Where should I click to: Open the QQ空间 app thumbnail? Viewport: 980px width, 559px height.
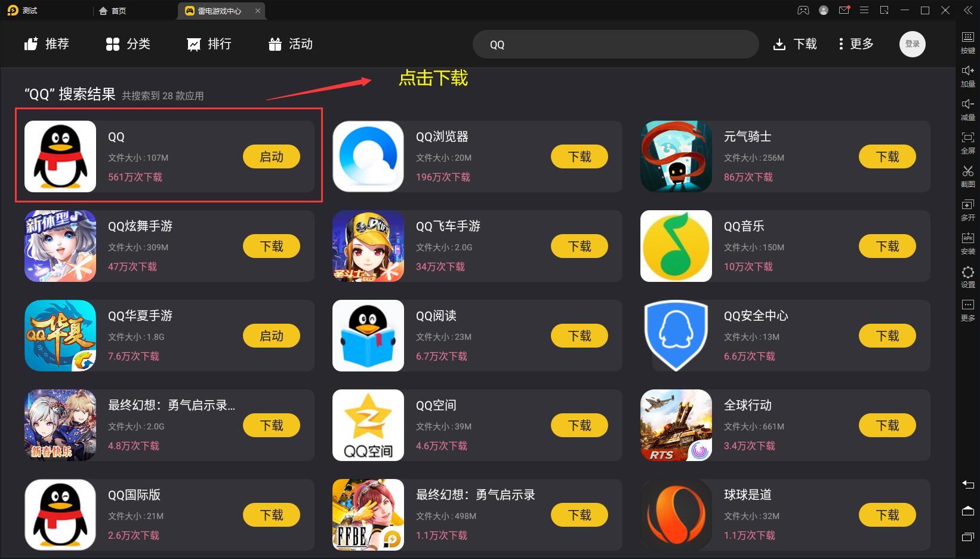click(x=368, y=425)
